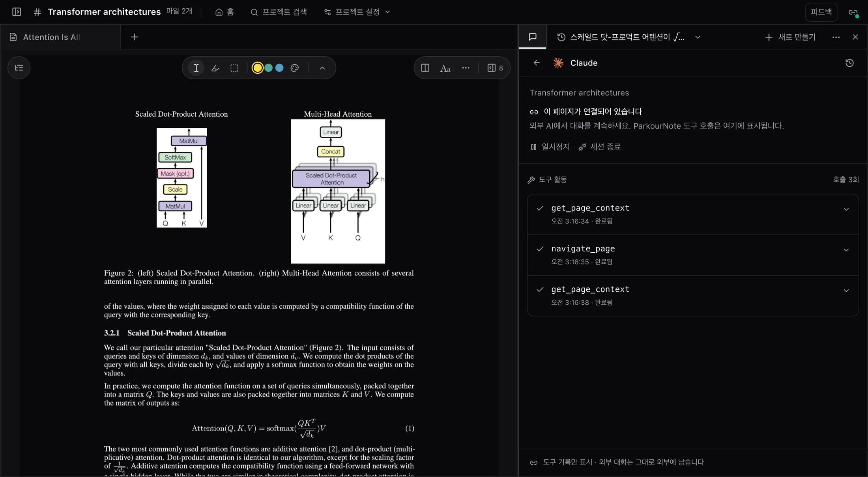Close the chat side panel
This screenshot has height=477, width=868.
point(855,37)
